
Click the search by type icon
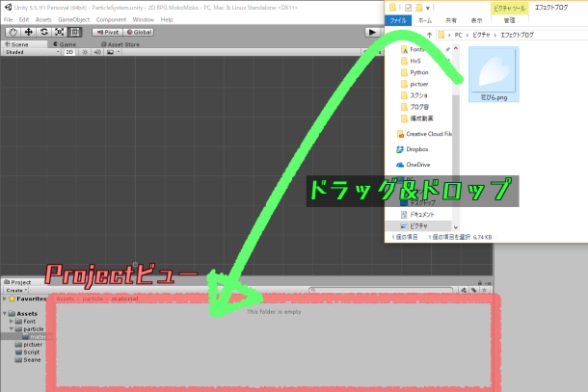[x=464, y=290]
